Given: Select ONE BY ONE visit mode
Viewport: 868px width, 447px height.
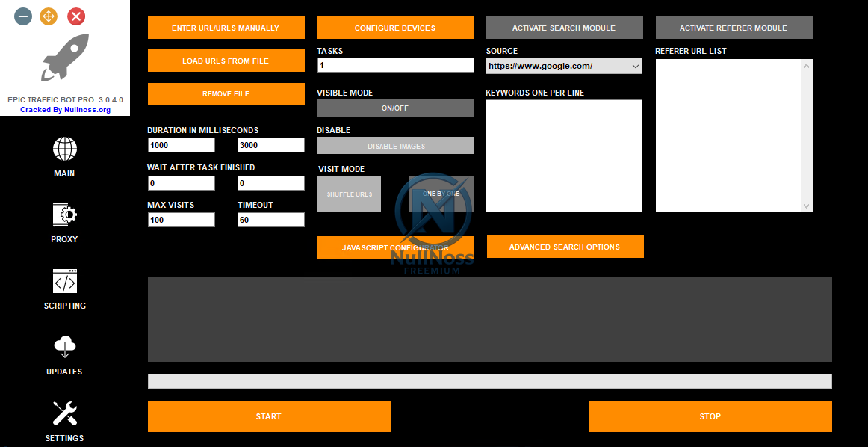Looking at the screenshot, I should (x=441, y=193).
